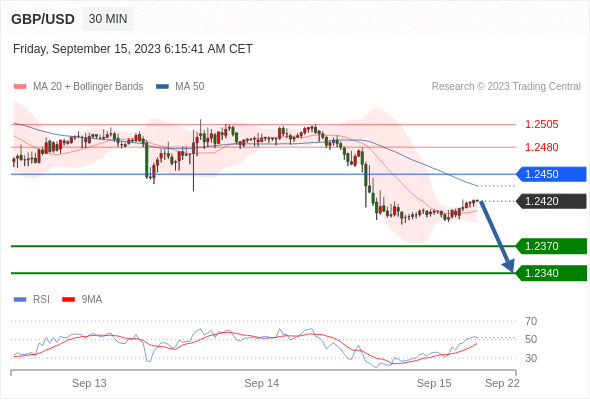
Task: Click the 1.2480 resistance level label
Action: coord(541,148)
